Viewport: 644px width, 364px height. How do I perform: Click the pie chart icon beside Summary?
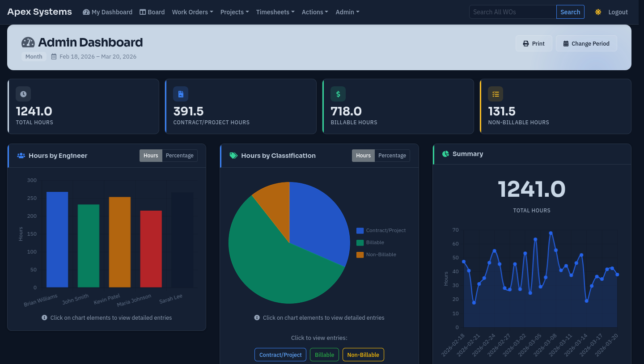click(445, 153)
